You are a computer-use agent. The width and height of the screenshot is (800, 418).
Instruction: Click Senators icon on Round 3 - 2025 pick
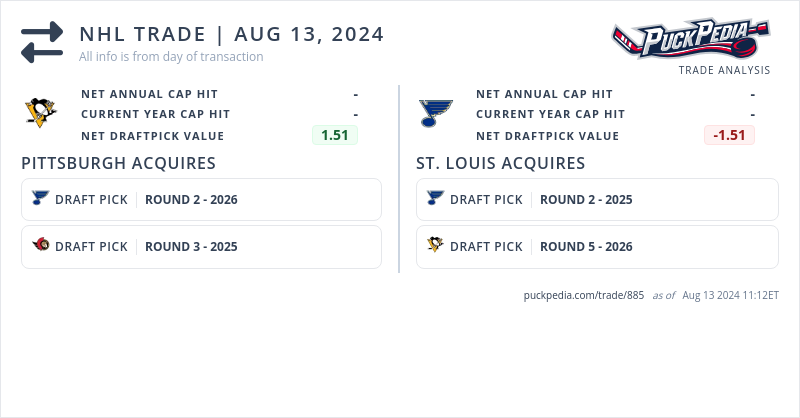[x=40, y=245]
